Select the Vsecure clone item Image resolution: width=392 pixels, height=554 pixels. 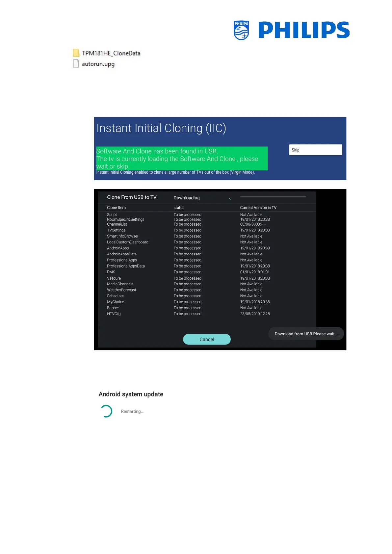[x=114, y=278]
